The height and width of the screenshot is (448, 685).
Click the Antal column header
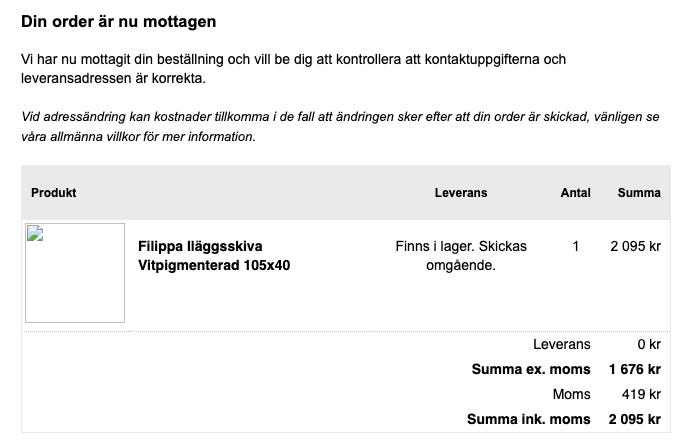[x=575, y=192]
